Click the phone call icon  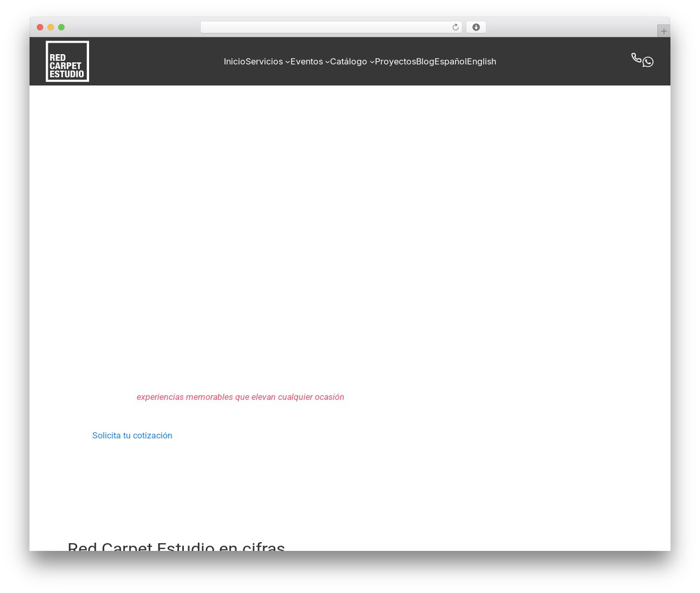coord(636,58)
